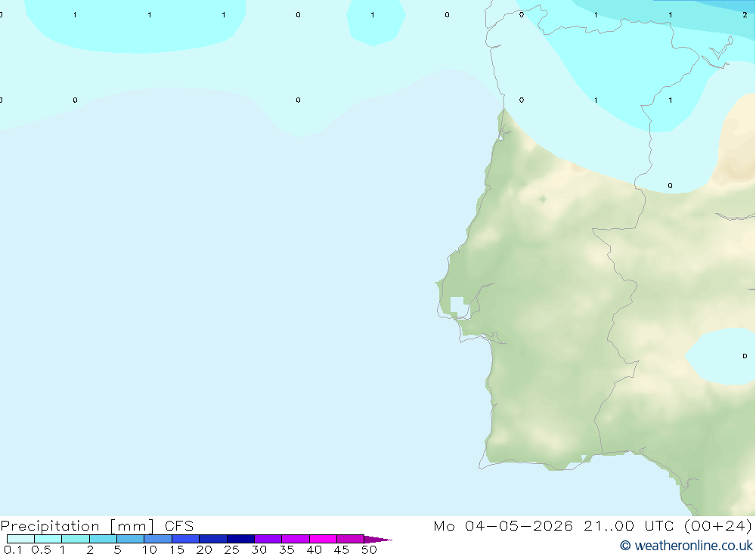This screenshot has height=554, width=756.
Task: Click the '50' legend scale label
Action: 370,549
